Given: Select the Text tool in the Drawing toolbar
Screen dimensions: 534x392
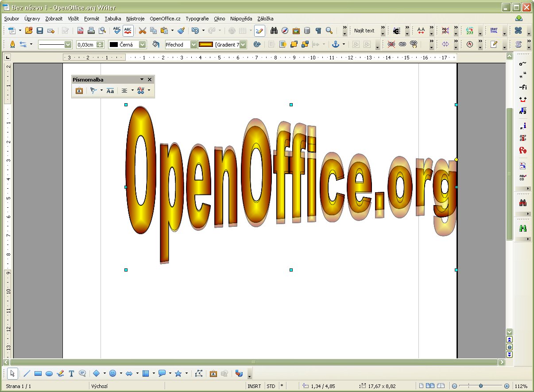Looking at the screenshot, I should point(71,373).
